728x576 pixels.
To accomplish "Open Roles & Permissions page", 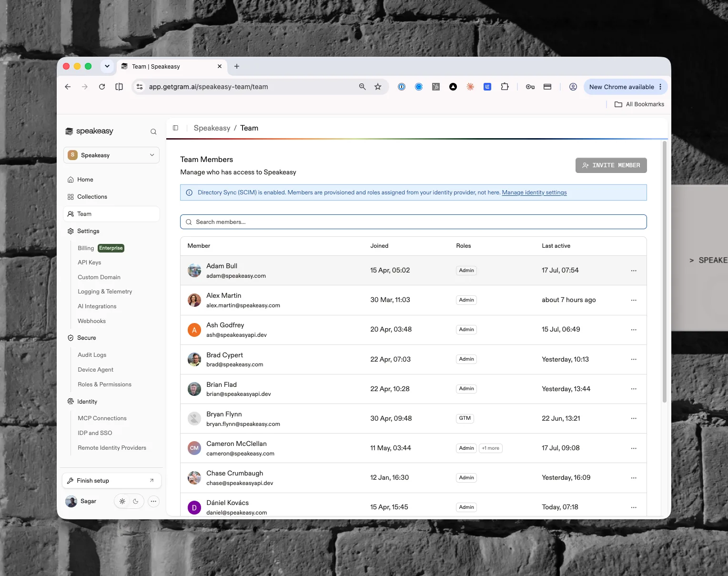I will [105, 384].
